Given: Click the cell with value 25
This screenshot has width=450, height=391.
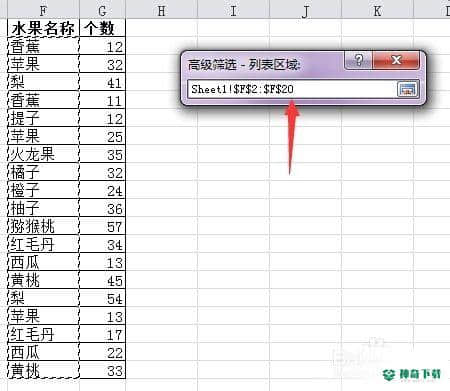Looking at the screenshot, I should (x=102, y=136).
